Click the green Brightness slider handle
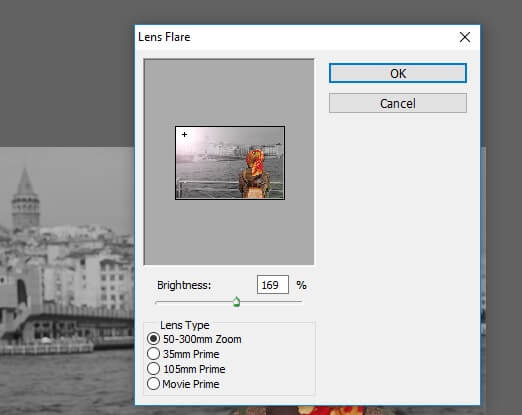 pos(236,302)
